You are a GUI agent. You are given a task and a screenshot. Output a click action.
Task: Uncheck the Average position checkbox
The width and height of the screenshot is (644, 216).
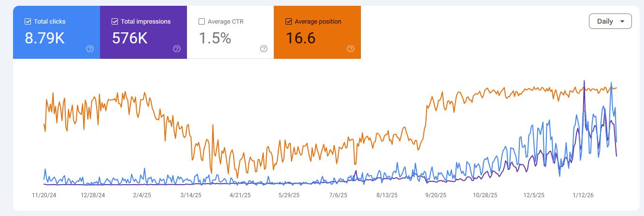pos(289,22)
